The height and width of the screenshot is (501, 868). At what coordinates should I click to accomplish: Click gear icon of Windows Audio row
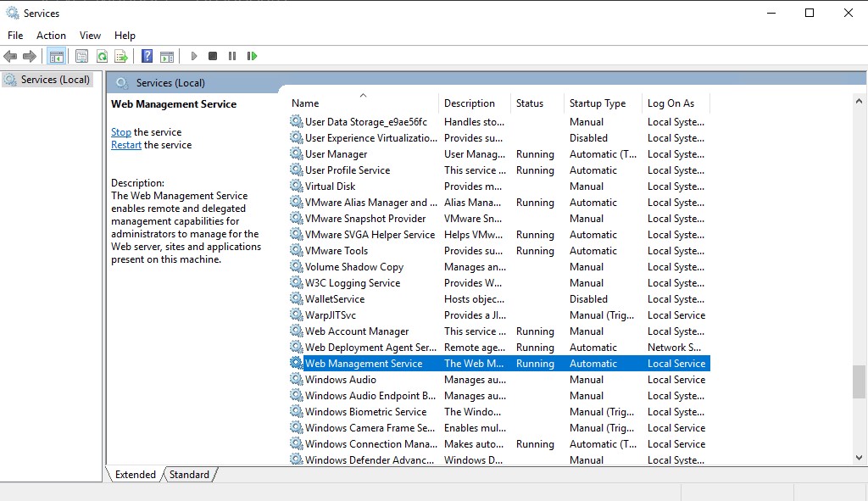(x=296, y=379)
